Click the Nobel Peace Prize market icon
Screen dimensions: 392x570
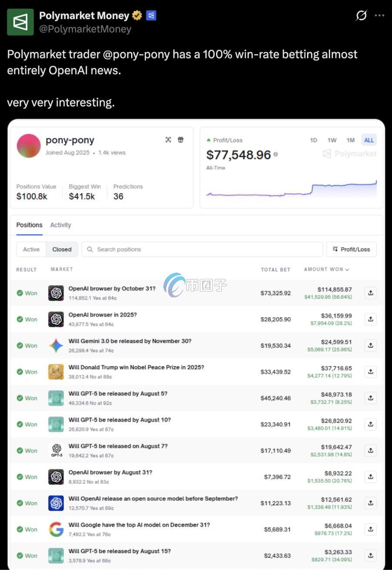56,371
